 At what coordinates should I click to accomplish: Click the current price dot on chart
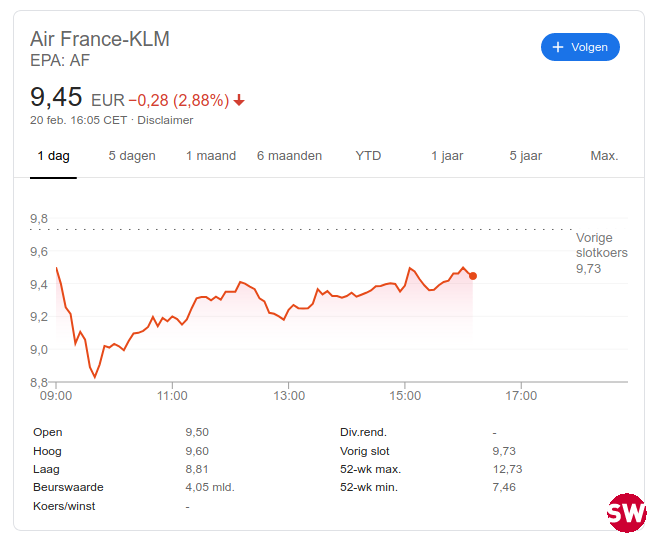[x=473, y=276]
